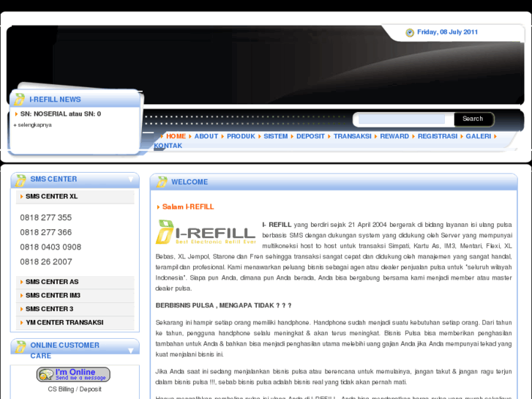Open the HOME menu item
Viewport: 532px width, 399px height.
(x=176, y=136)
